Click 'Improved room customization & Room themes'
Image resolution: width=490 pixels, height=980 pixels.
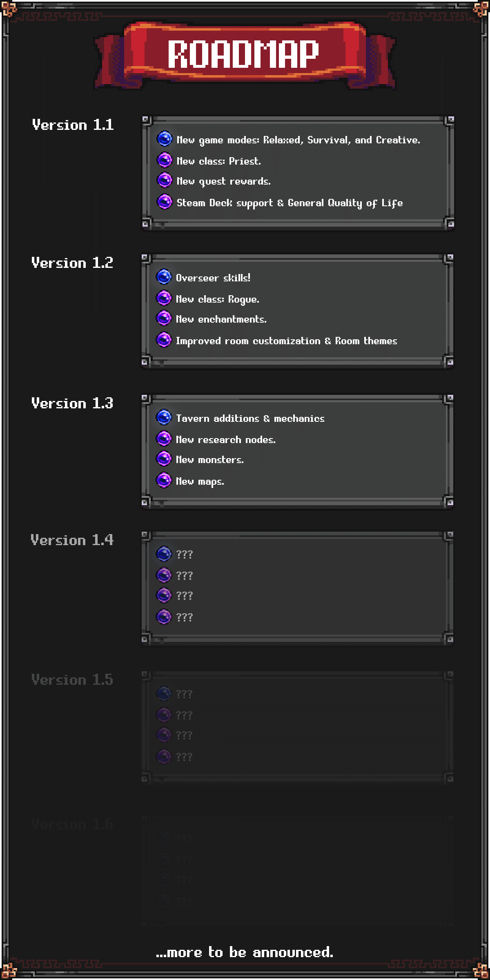(286, 341)
